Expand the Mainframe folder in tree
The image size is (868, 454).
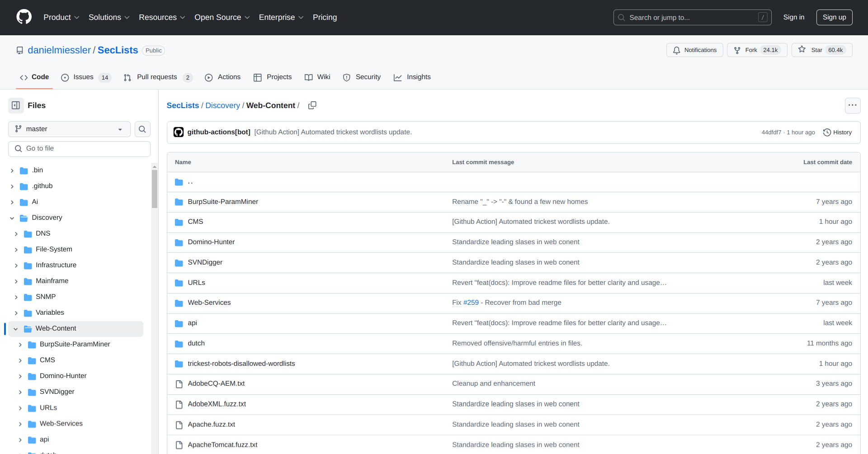(x=16, y=281)
